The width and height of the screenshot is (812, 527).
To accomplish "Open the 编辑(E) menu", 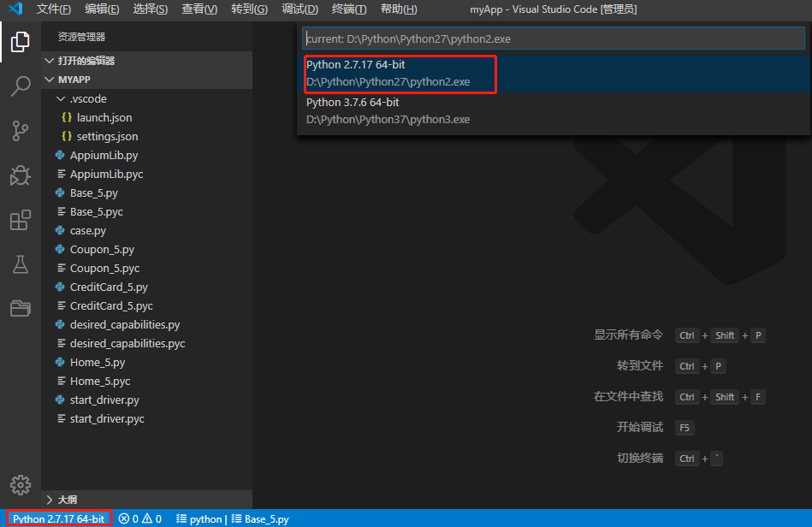I will tap(102, 9).
